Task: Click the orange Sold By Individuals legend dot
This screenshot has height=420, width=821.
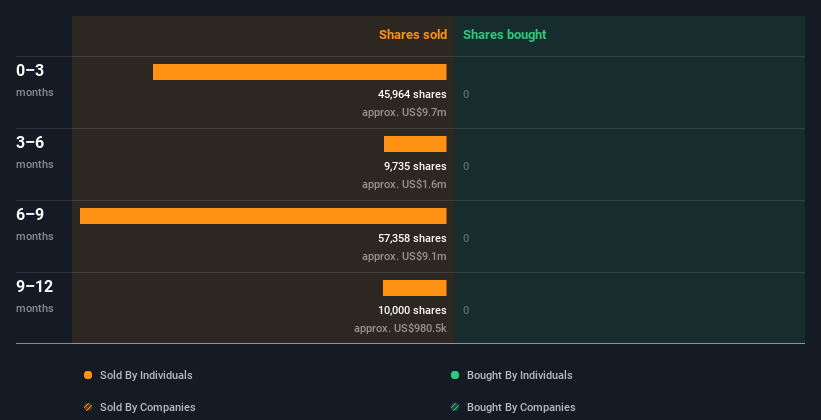Action: coord(88,375)
